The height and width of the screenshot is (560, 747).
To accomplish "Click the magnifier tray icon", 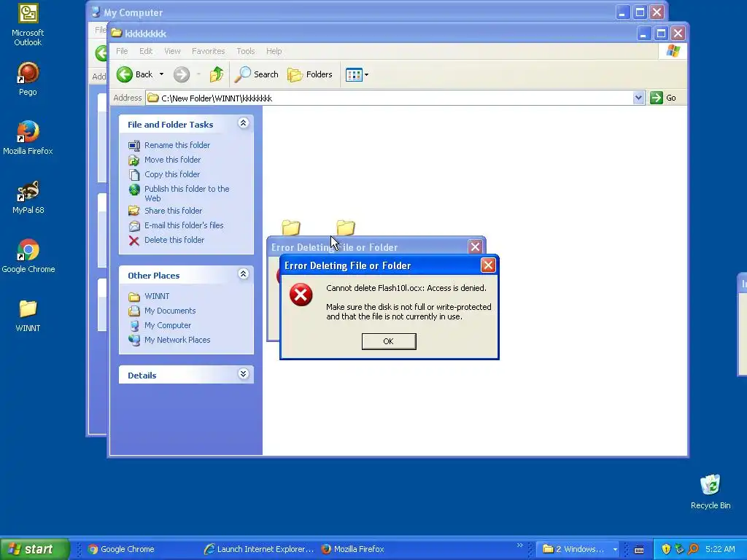I will coord(694,549).
